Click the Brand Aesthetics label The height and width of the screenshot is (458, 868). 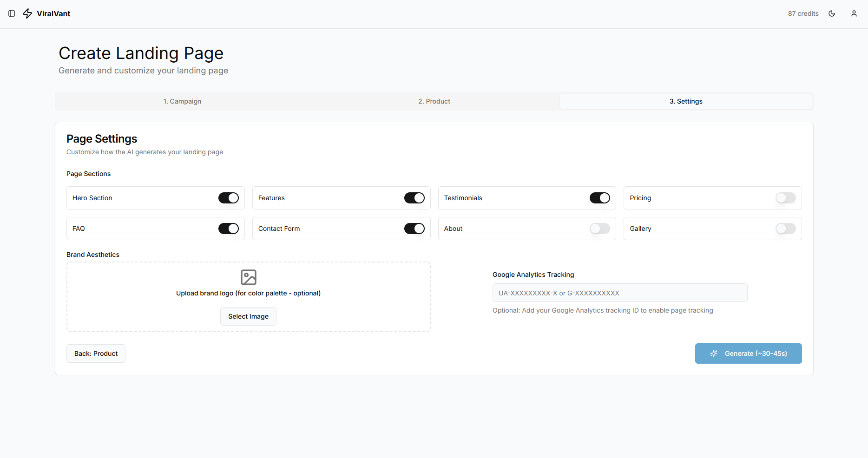tap(93, 255)
